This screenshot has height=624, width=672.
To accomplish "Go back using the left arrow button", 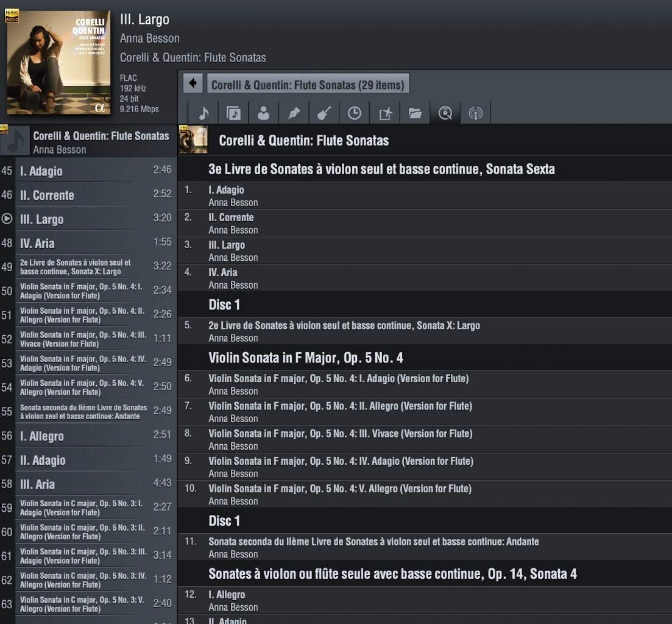I will tap(193, 83).
